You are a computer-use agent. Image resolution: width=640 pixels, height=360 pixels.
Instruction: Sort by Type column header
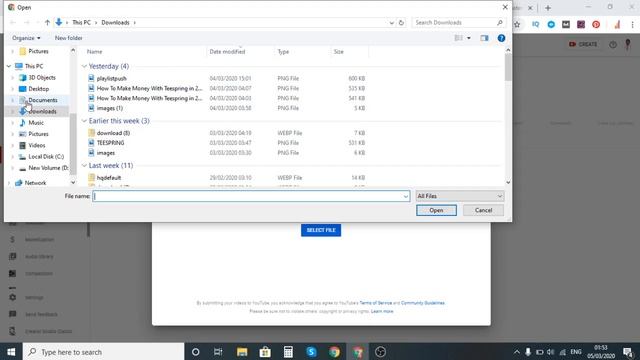(x=283, y=52)
